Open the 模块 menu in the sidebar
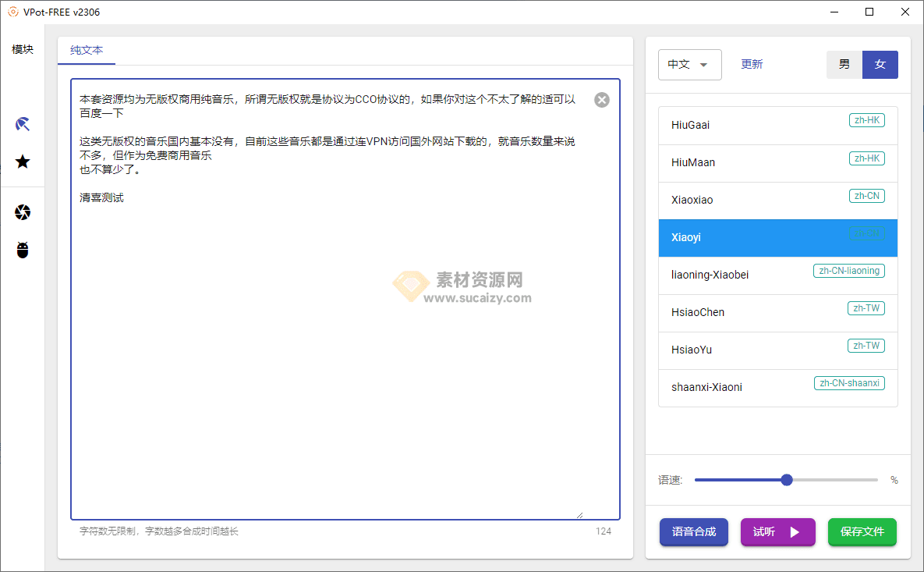This screenshot has height=572, width=924. (23, 49)
